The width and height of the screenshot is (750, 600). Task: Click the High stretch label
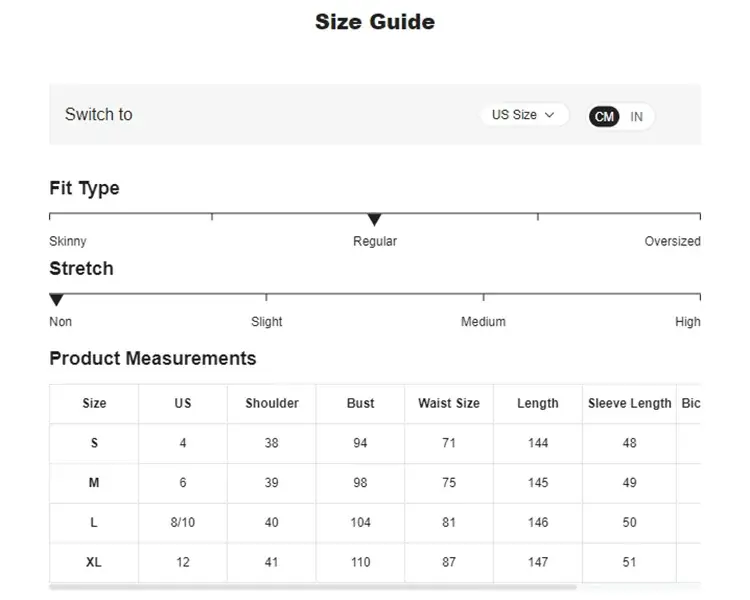pyautogui.click(x=688, y=322)
